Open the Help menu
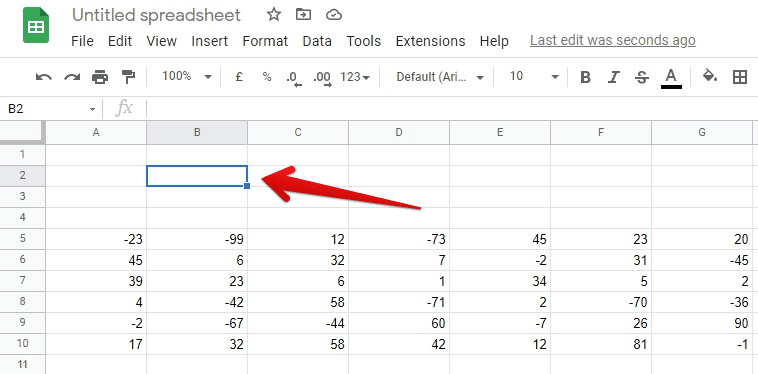The width and height of the screenshot is (758, 374). click(494, 41)
